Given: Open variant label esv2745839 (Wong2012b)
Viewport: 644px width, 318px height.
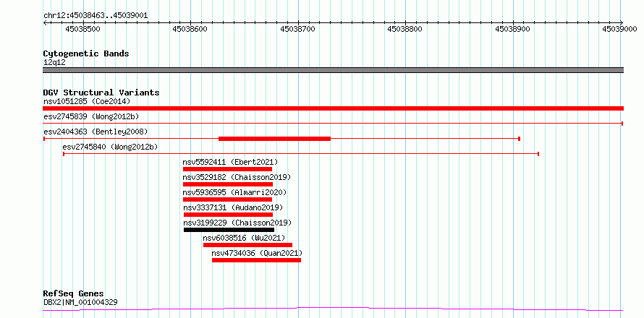Looking at the screenshot, I should coord(91,116).
